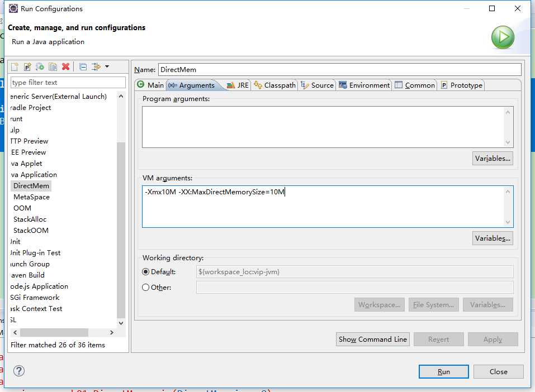Screen dimensions: 535x392
Task: Select HTTP Preview in the tree
Action: pos(29,141)
